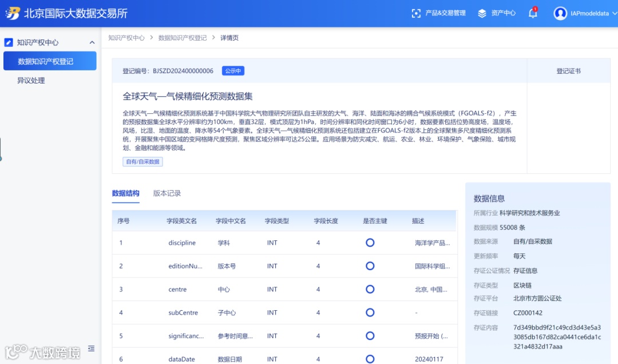Image resolution: width=618 pixels, height=364 pixels.
Task: Click the 存证链接 value CZ000142
Action: click(528, 313)
